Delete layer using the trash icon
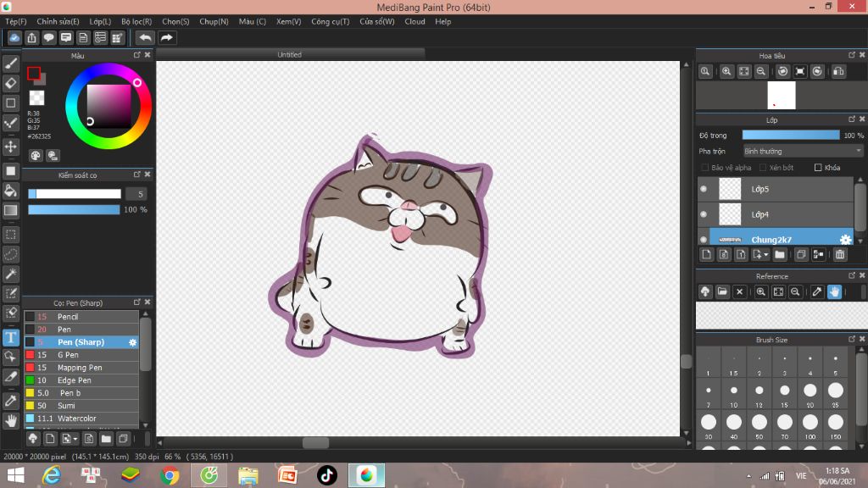Viewport: 868px width, 488px height. (840, 254)
